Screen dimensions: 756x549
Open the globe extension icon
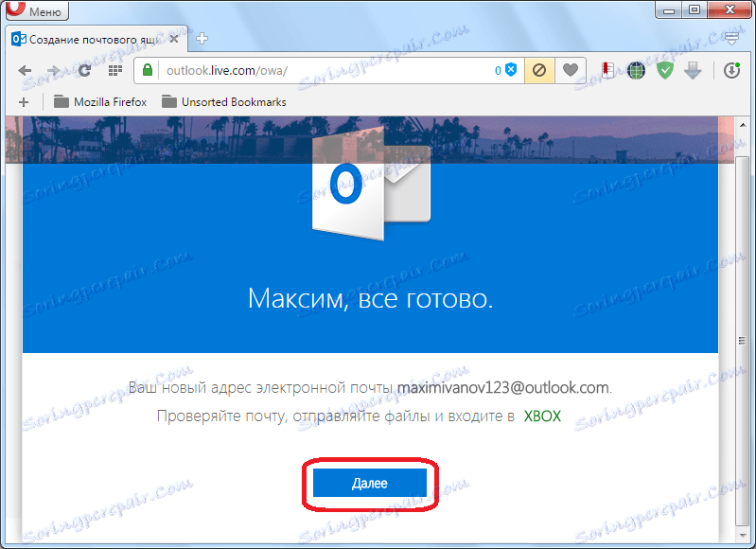[x=636, y=71]
